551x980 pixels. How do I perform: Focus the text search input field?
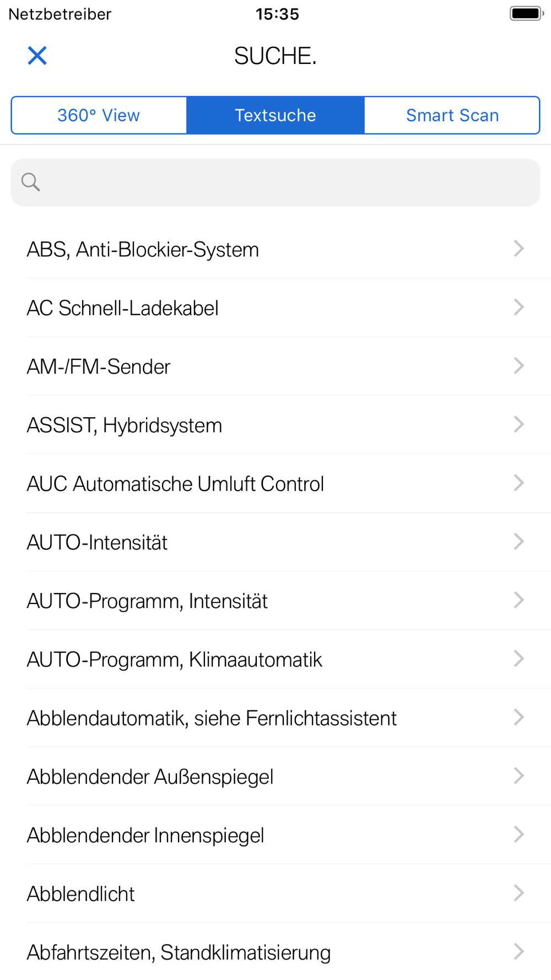275,182
